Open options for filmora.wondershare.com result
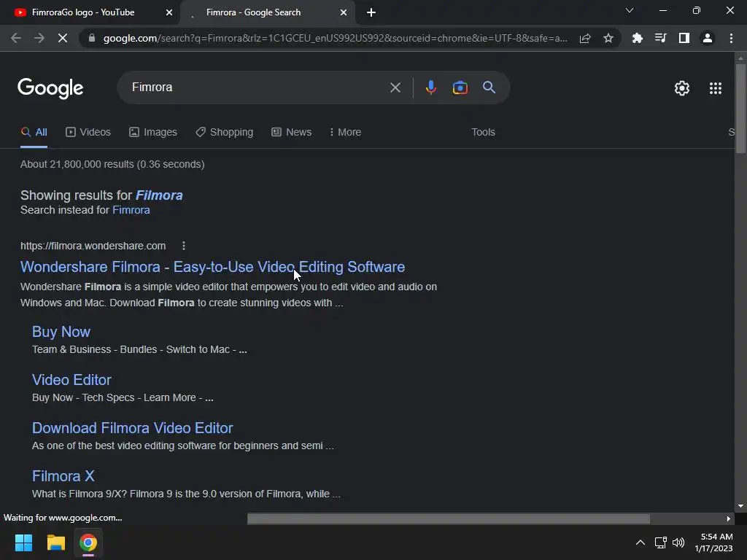This screenshot has width=747, height=560. (x=184, y=246)
